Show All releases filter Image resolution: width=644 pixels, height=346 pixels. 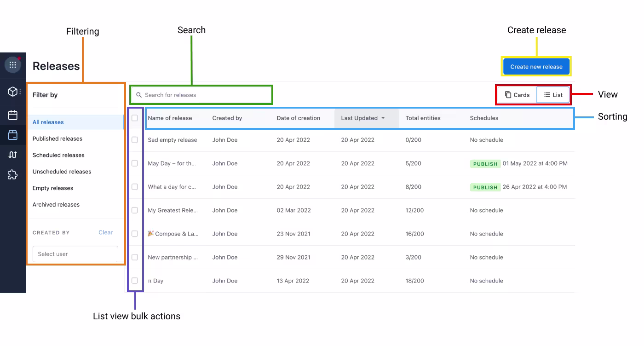pyautogui.click(x=75, y=122)
